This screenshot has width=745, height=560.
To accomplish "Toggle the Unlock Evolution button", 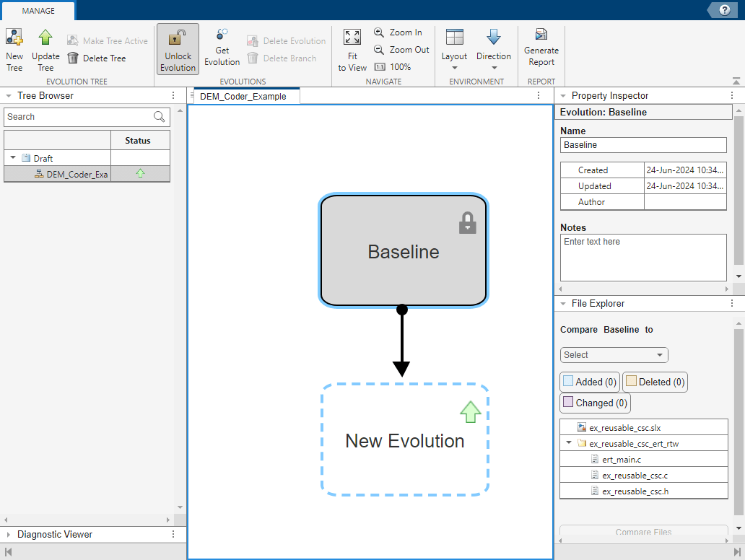I will tap(178, 50).
